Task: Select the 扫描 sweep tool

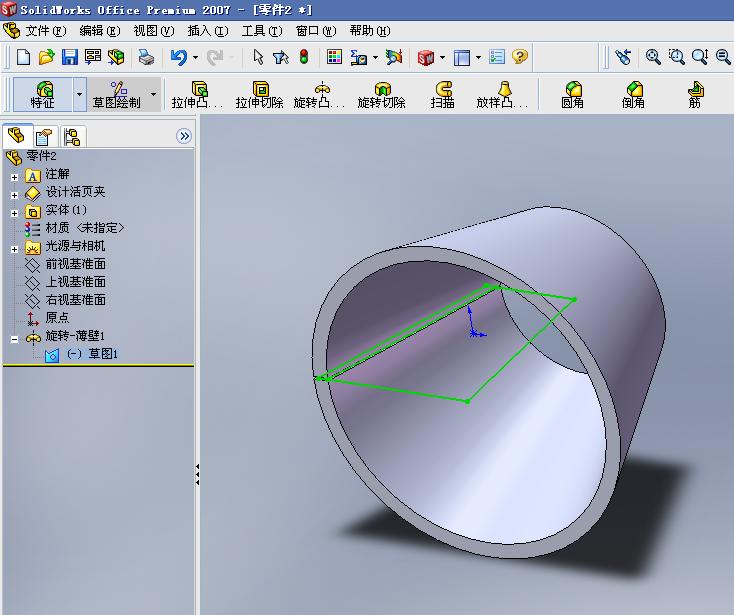Action: coord(443,95)
